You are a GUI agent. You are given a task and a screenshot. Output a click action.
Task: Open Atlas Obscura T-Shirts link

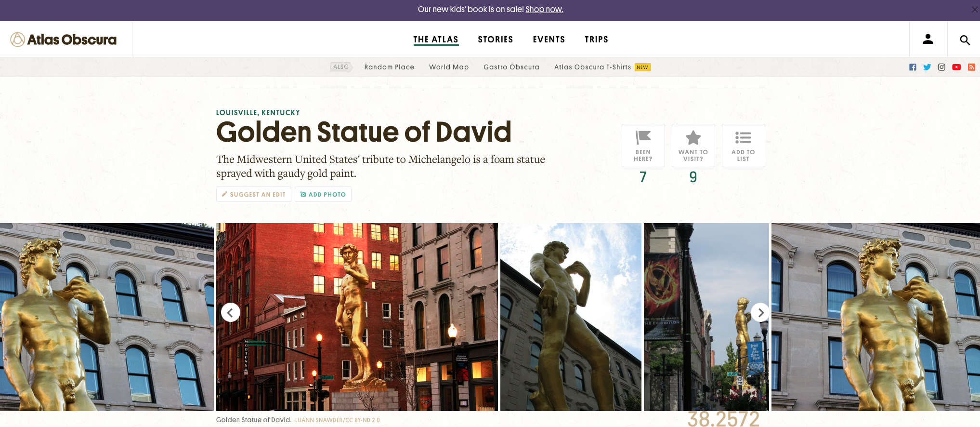point(592,67)
